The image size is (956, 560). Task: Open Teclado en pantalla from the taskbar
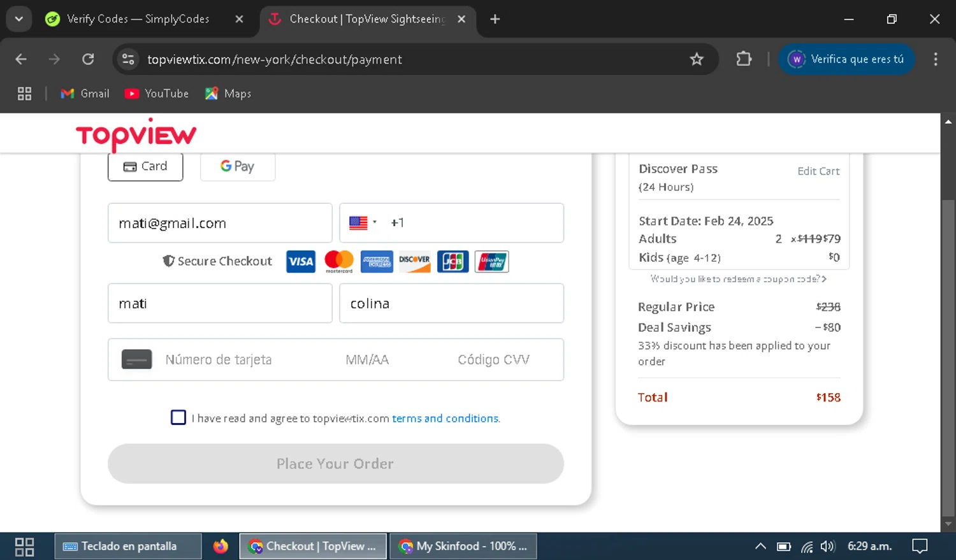pos(128,547)
